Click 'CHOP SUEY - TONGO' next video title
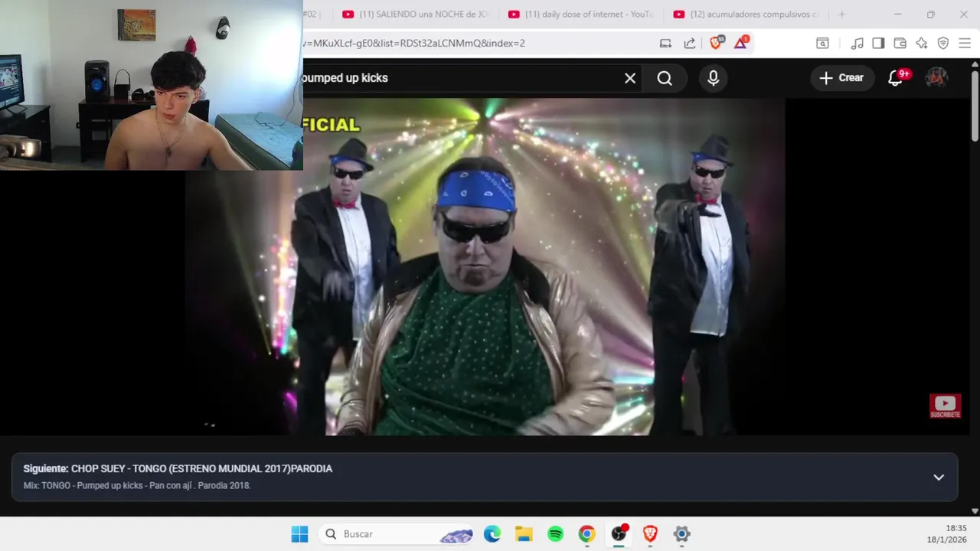 (202, 468)
